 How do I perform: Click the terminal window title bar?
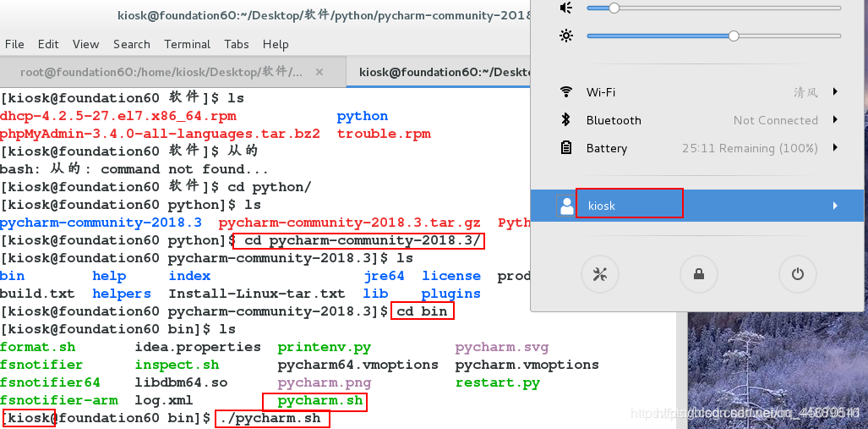tap(265, 15)
